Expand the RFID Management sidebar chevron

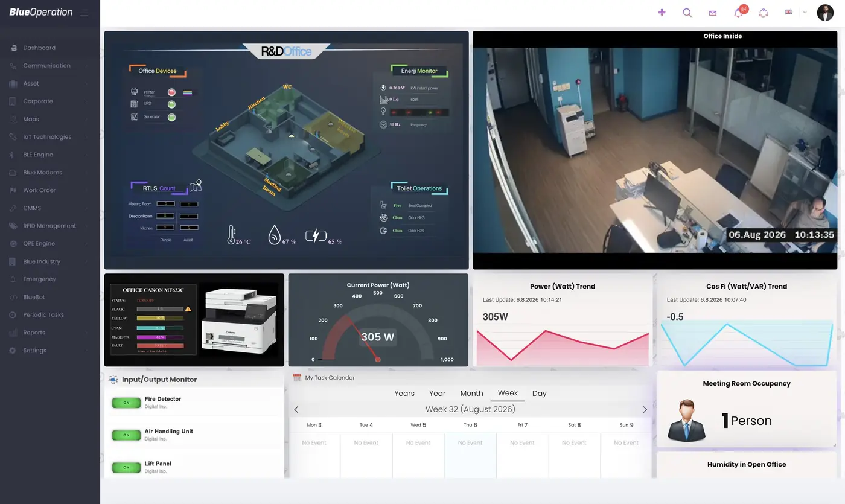click(x=86, y=226)
